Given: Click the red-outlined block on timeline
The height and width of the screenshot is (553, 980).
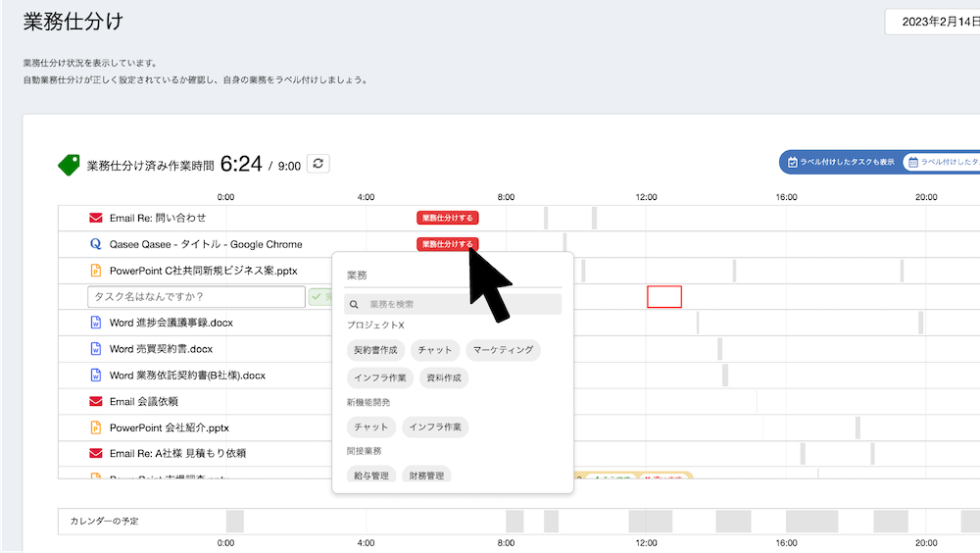Looking at the screenshot, I should coord(663,296).
